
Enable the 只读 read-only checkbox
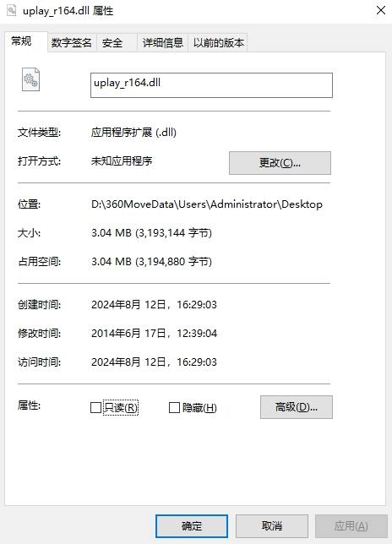coord(95,407)
